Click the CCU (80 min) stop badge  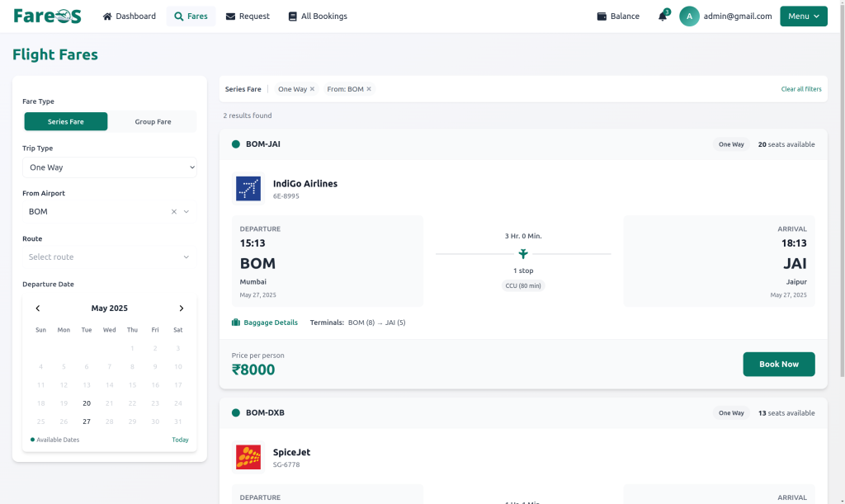pyautogui.click(x=522, y=285)
